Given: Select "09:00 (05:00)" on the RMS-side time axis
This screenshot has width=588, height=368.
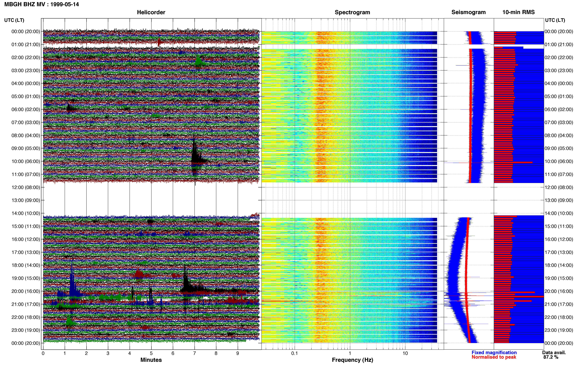Looking at the screenshot, I should (x=559, y=148).
